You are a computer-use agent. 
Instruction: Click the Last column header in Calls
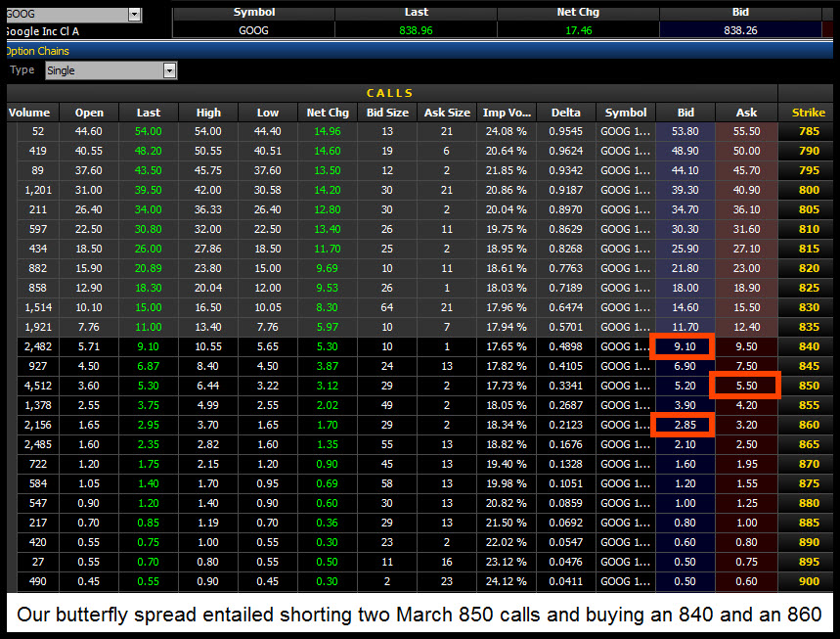[x=149, y=113]
